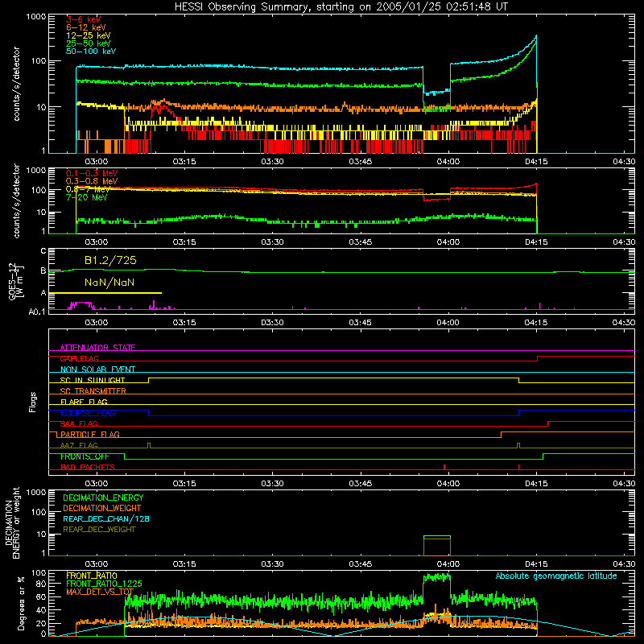
Task: Click the HESSI Observing Summary title text
Action: click(341, 7)
